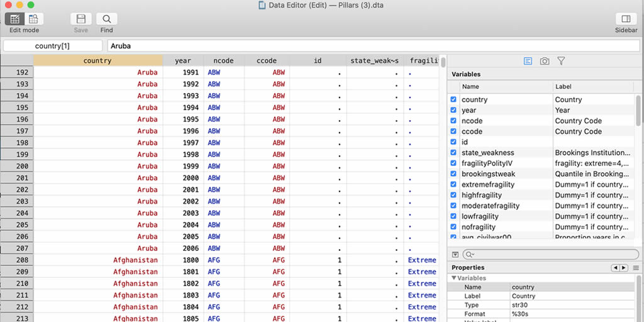This screenshot has height=322, width=644.
Task: Select Afghanistan country cell in row 208
Action: pyautogui.click(x=97, y=260)
